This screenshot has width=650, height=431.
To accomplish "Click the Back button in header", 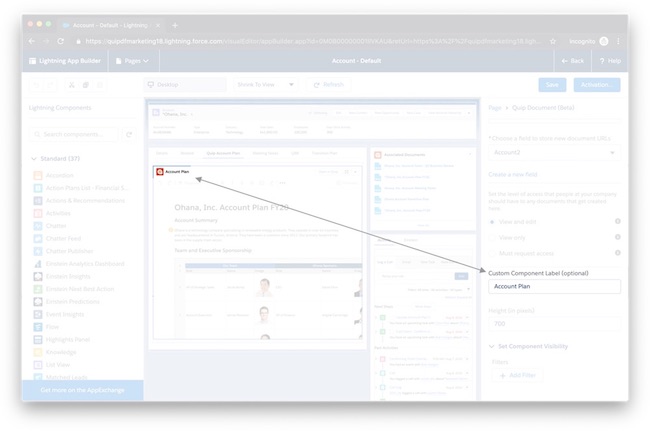I will (x=572, y=61).
